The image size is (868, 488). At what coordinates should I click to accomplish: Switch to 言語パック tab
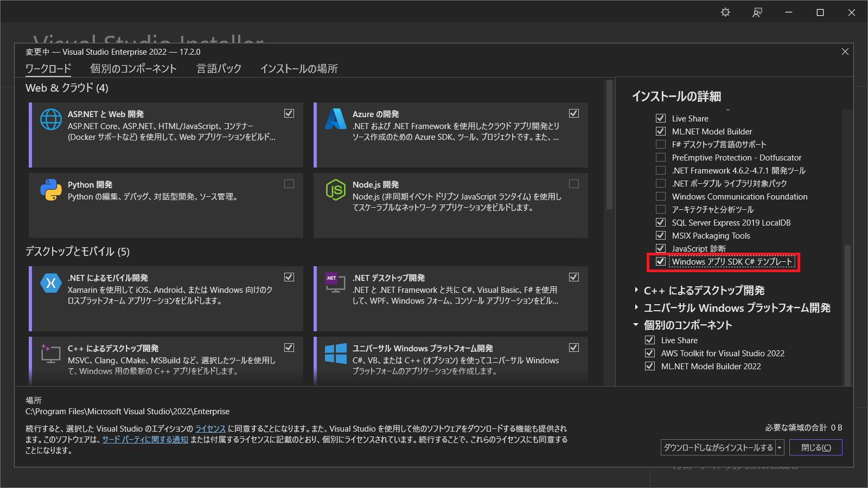[219, 69]
